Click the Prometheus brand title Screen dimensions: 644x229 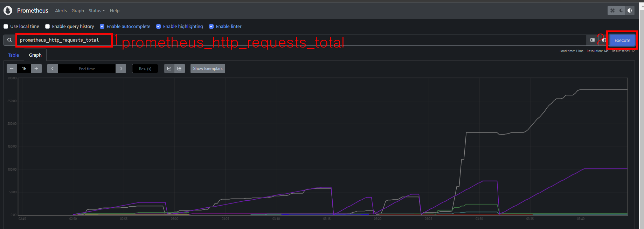pos(33,10)
